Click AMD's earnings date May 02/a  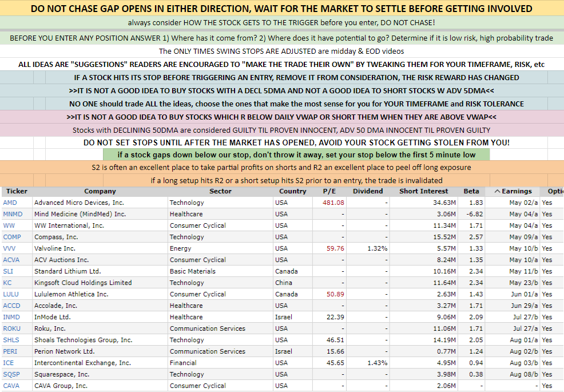[523, 203]
